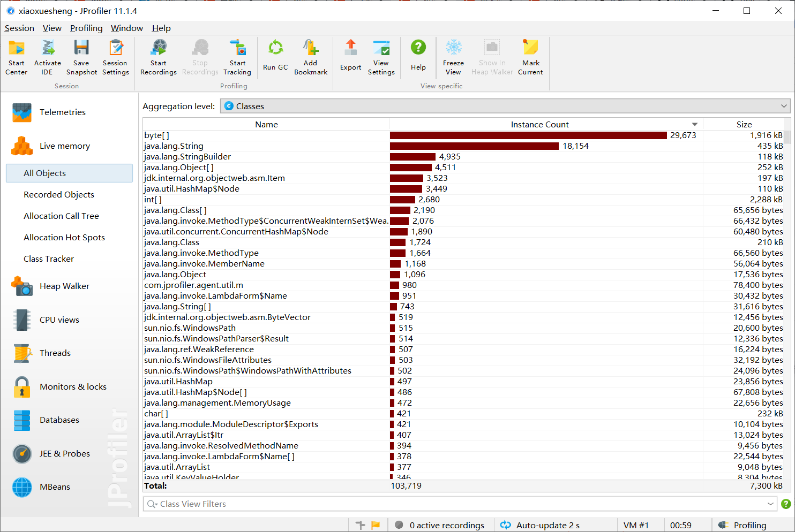The height and width of the screenshot is (532, 795).
Task: Open the View menu
Action: (x=52, y=28)
